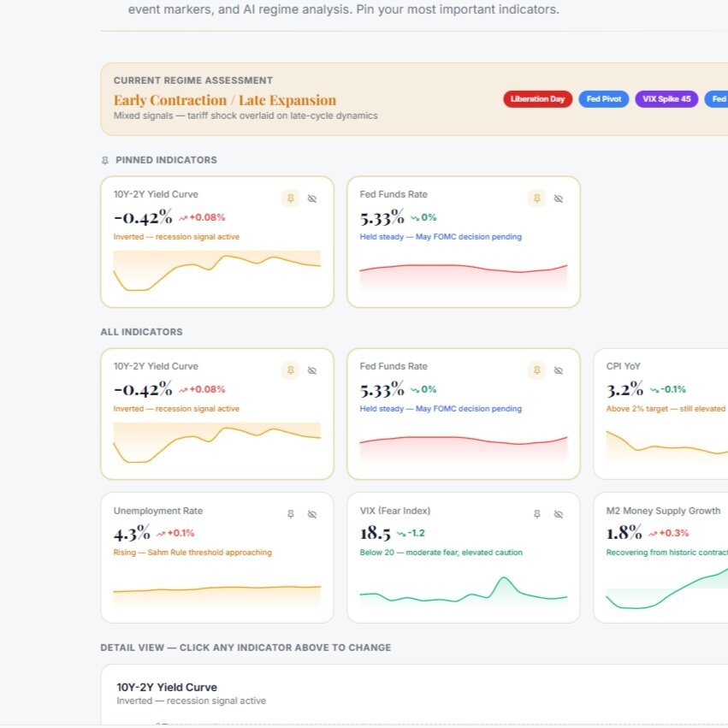The height and width of the screenshot is (728, 728).
Task: Click the VIX Fear Index sparkline chart
Action: point(464,591)
